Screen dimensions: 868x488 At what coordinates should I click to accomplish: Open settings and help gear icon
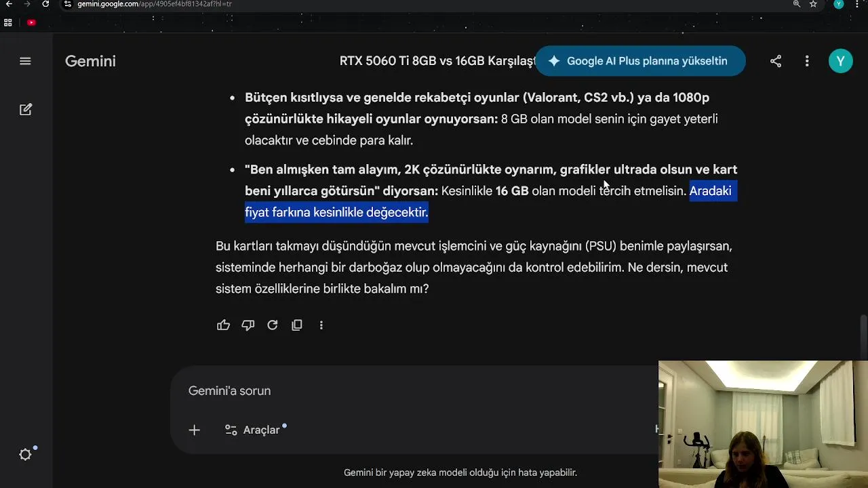(x=26, y=455)
